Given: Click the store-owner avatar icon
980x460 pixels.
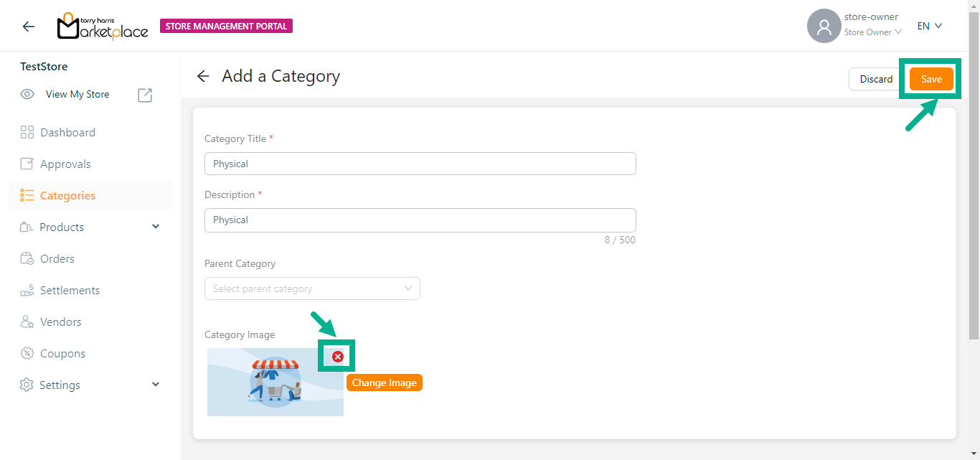Looking at the screenshot, I should pyautogui.click(x=824, y=27).
